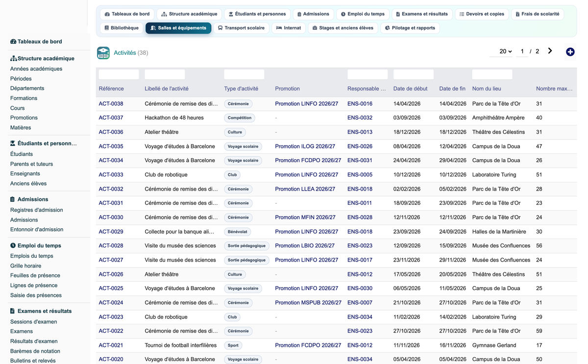Go to next page arrow
This screenshot has width=588, height=364.
coord(550,51)
